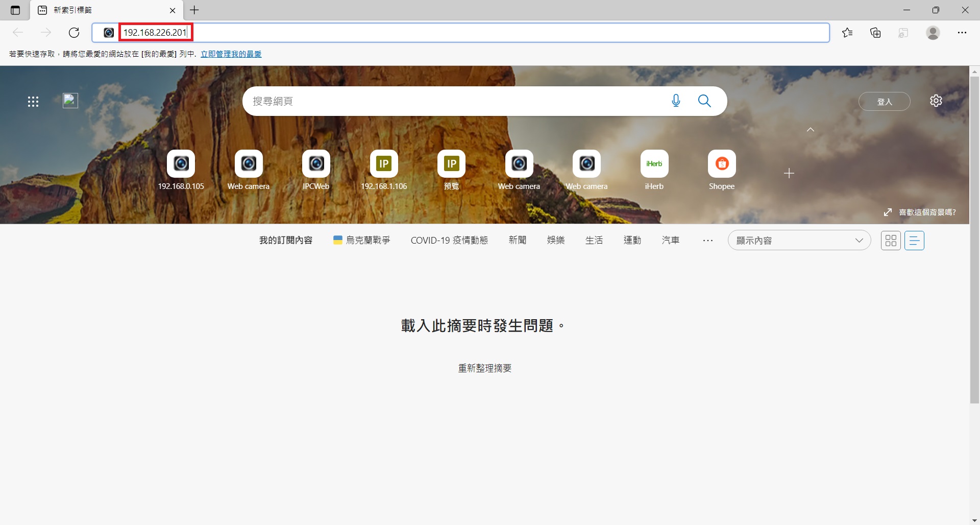Open the iHerb quick link
Screen dimensions: 980x525
tap(654, 170)
